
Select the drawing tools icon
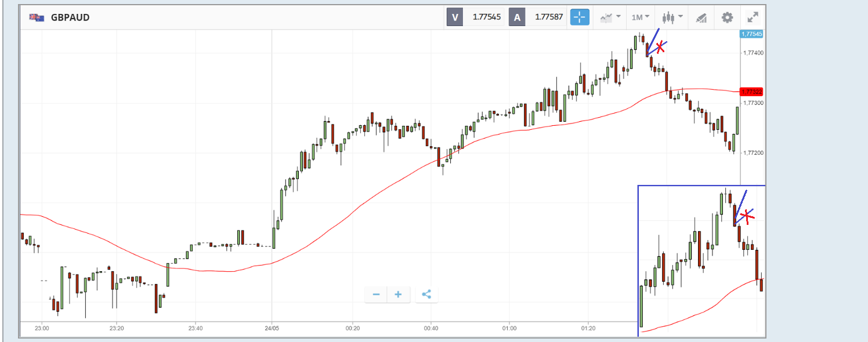tap(701, 17)
